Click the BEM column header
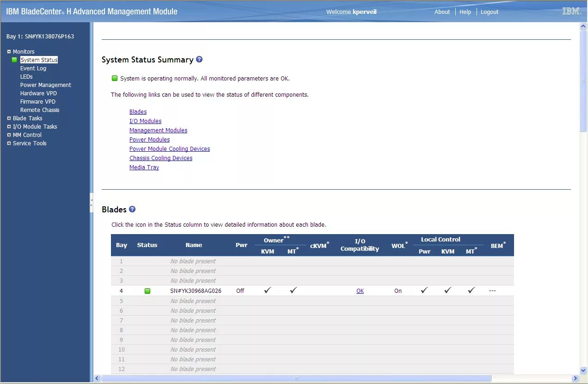 point(498,245)
